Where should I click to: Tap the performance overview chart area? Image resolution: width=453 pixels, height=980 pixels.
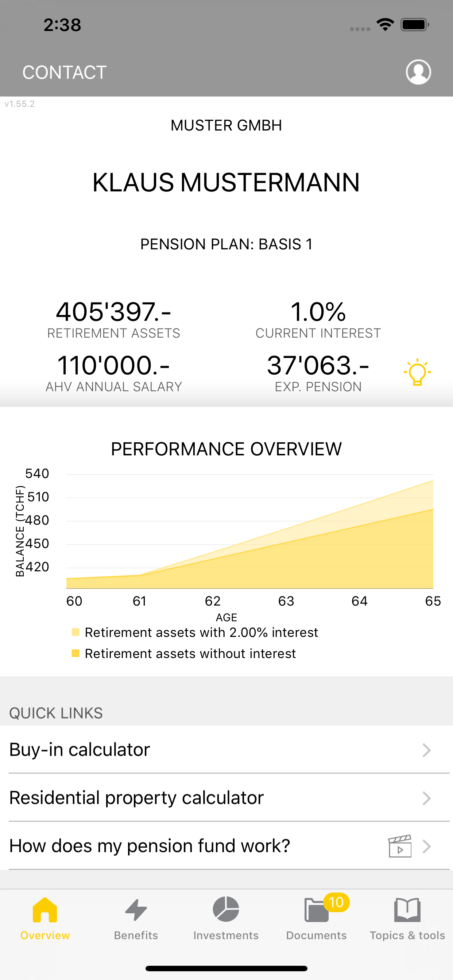249,532
